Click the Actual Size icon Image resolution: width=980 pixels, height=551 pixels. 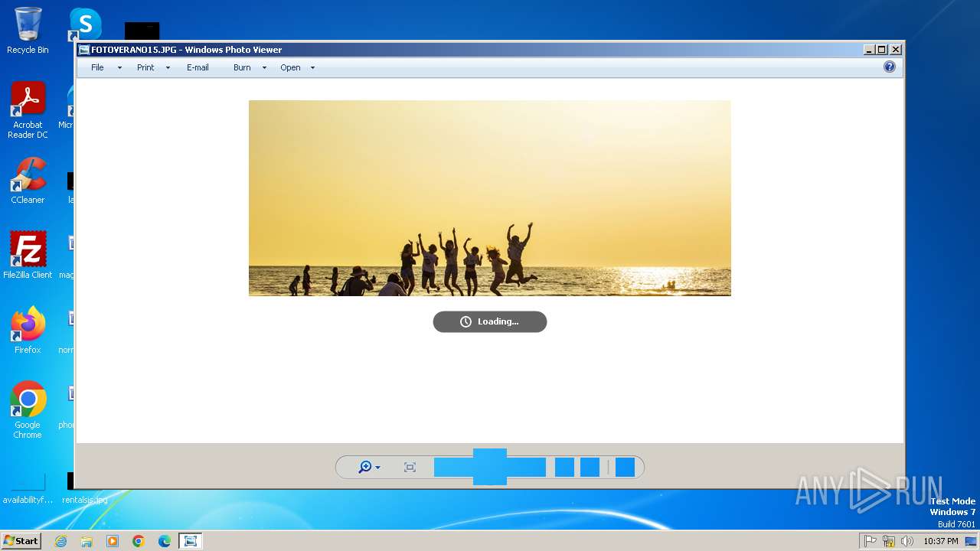click(410, 467)
